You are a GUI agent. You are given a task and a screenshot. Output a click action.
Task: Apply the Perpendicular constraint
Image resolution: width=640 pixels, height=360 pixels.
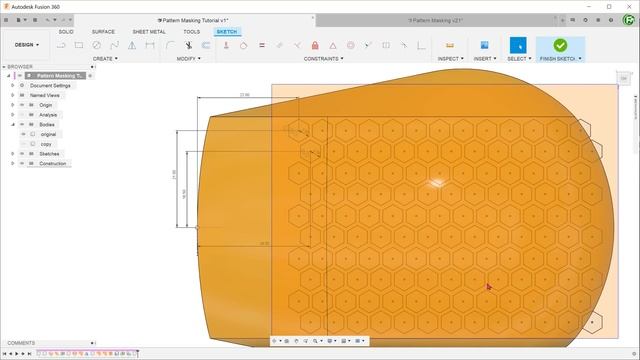(297, 45)
